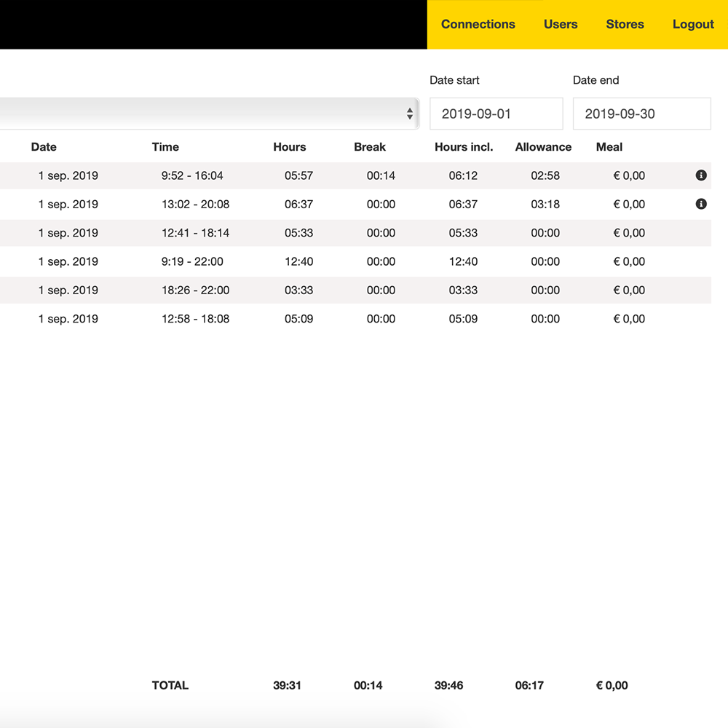
Task: Click the Time column header
Action: pos(165,147)
